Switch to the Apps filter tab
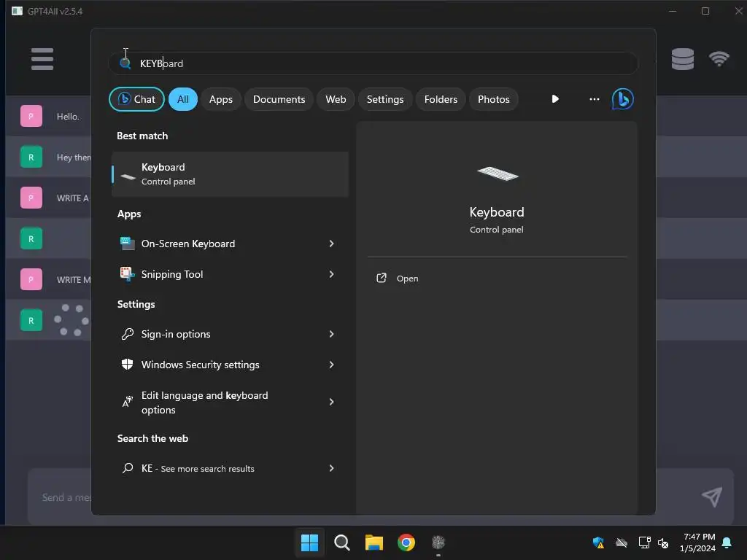 coord(220,99)
